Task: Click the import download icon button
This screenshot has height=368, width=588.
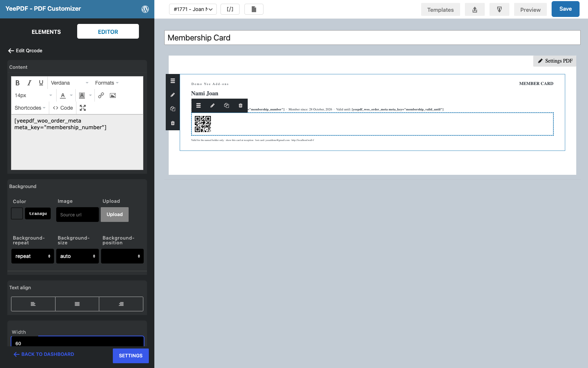Action: 499,10
